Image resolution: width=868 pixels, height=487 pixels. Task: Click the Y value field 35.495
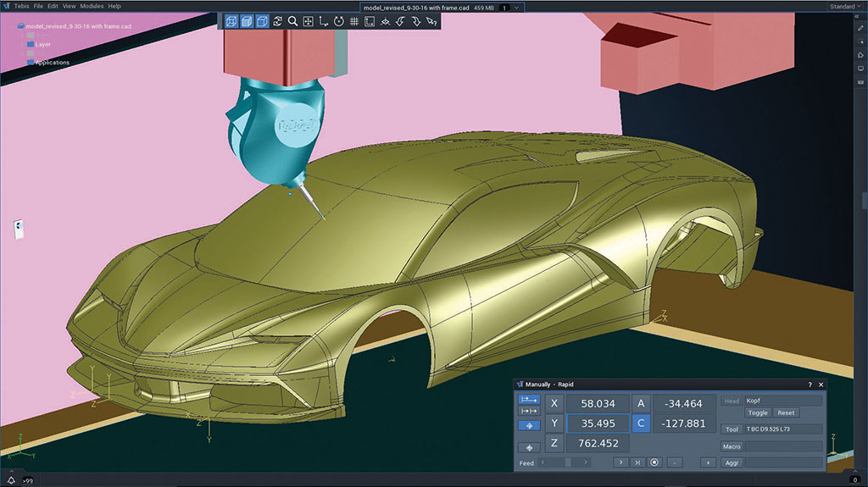click(x=598, y=423)
